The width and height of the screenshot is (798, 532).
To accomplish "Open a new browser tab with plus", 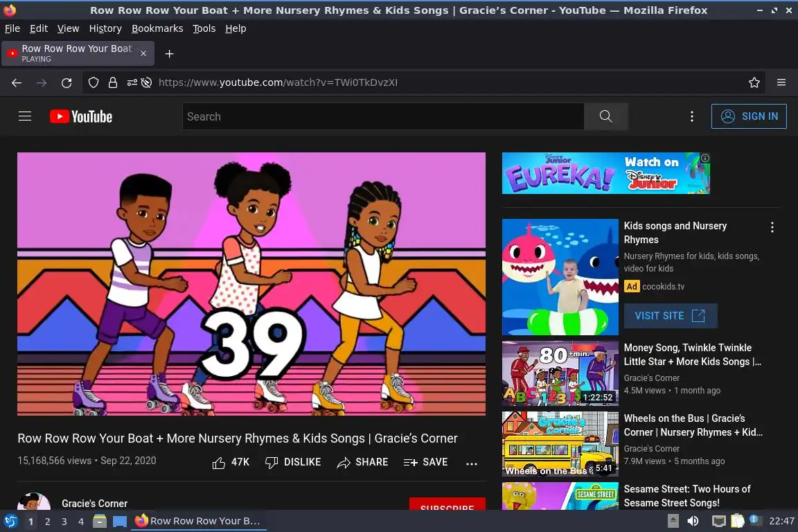I will click(170, 54).
